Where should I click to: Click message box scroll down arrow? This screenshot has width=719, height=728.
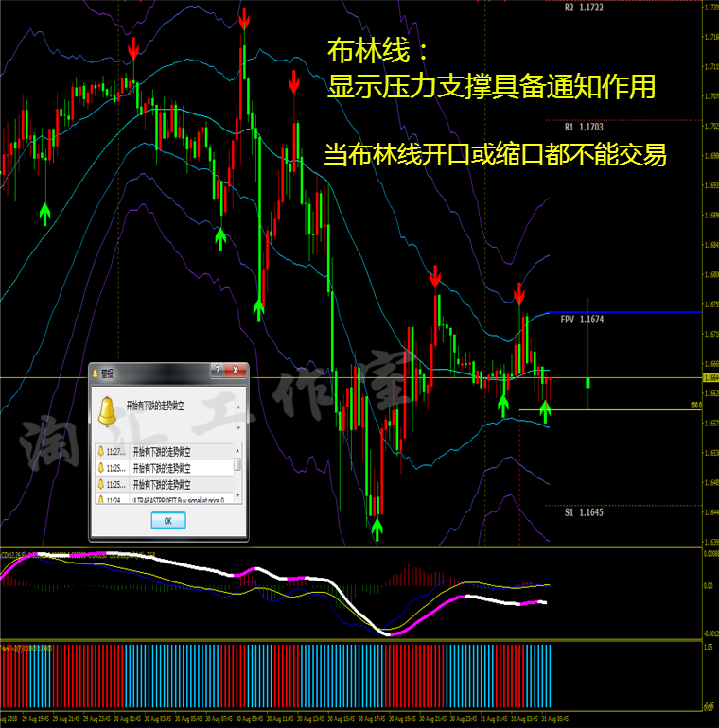coord(238,427)
